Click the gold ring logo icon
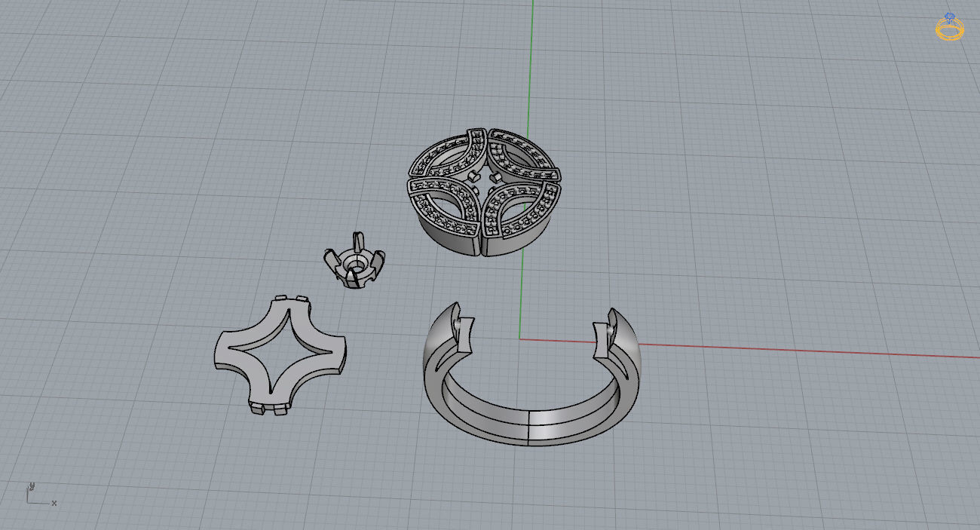 click(950, 27)
